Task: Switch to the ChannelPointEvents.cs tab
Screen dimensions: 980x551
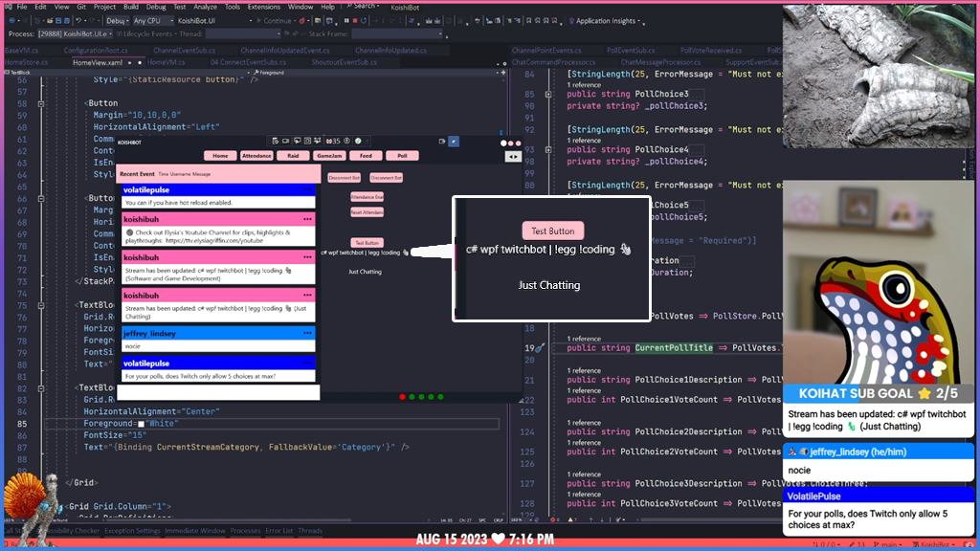Action: click(x=546, y=51)
